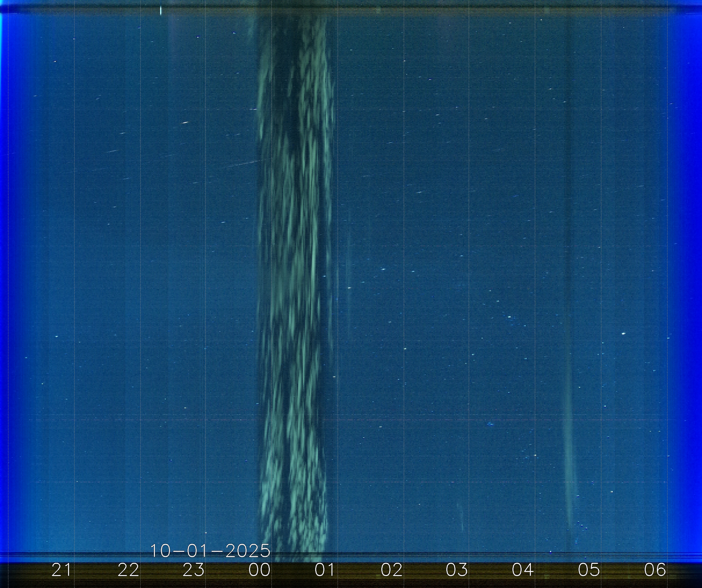The height and width of the screenshot is (588, 702).
Task: Click the bright slanted star trail above 23
Action: point(185,123)
